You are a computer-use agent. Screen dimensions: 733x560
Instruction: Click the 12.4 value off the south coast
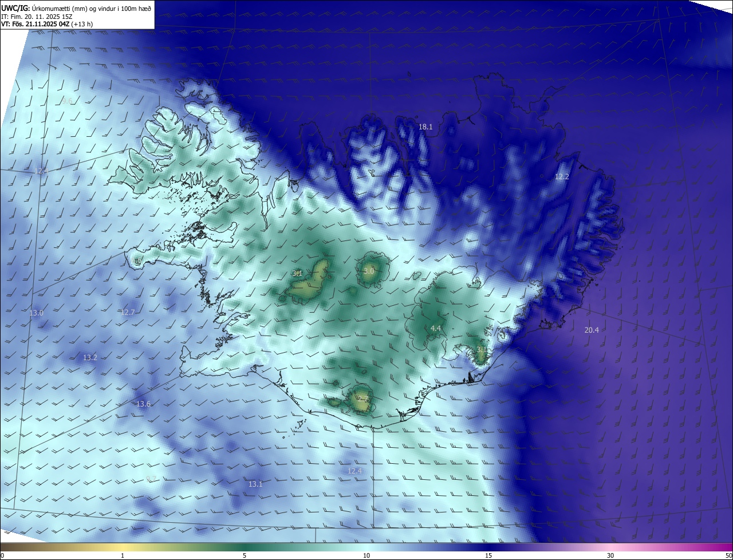(355, 471)
